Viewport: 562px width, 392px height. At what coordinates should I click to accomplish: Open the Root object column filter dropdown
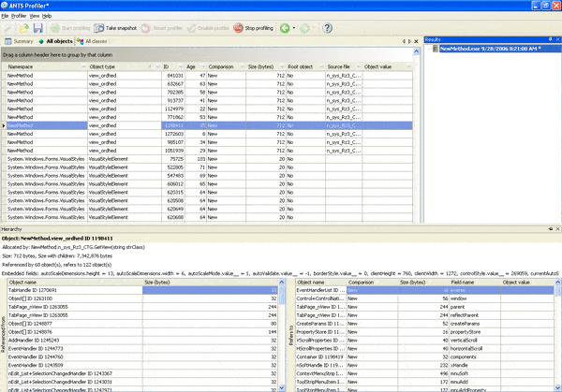point(321,67)
